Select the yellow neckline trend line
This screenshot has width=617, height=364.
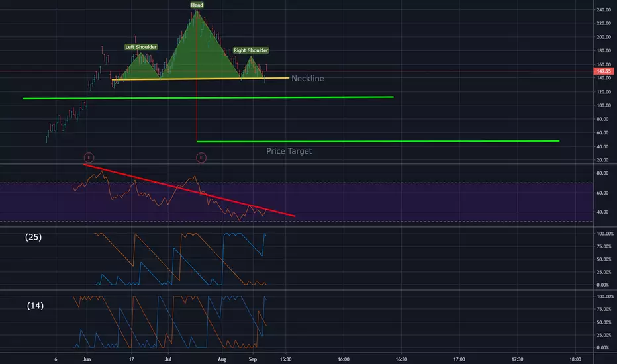tap(201, 79)
